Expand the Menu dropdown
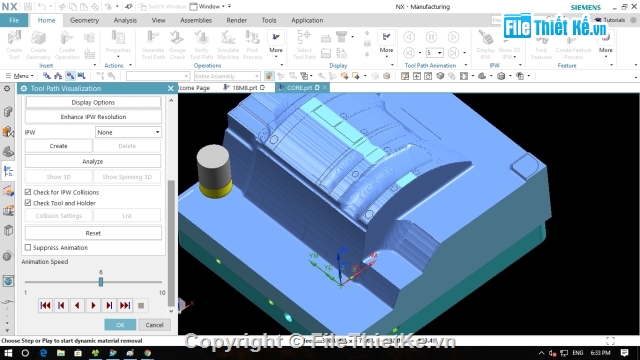640x360 pixels. (x=20, y=76)
